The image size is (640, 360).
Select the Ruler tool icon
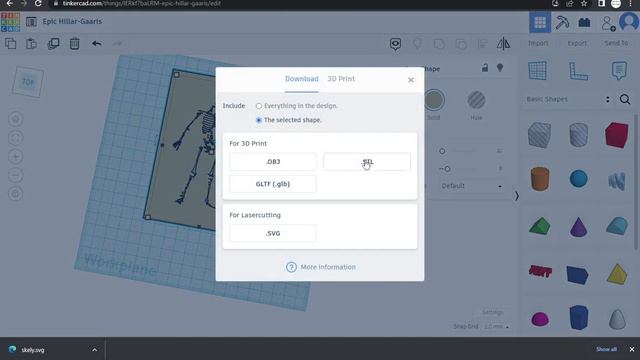coord(578,71)
